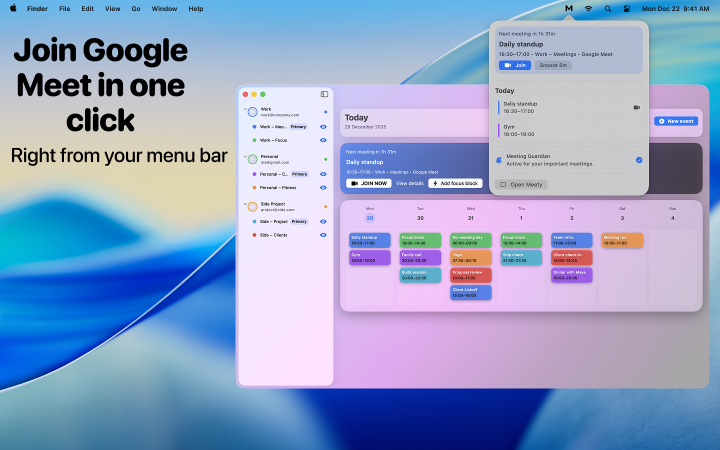Click video camera icon on Daily standup row
Image resolution: width=720 pixels, height=450 pixels.
[636, 107]
